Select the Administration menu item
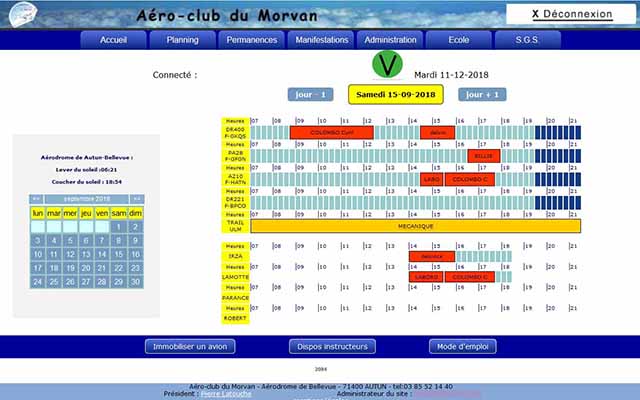The width and height of the screenshot is (640, 400). (390, 40)
